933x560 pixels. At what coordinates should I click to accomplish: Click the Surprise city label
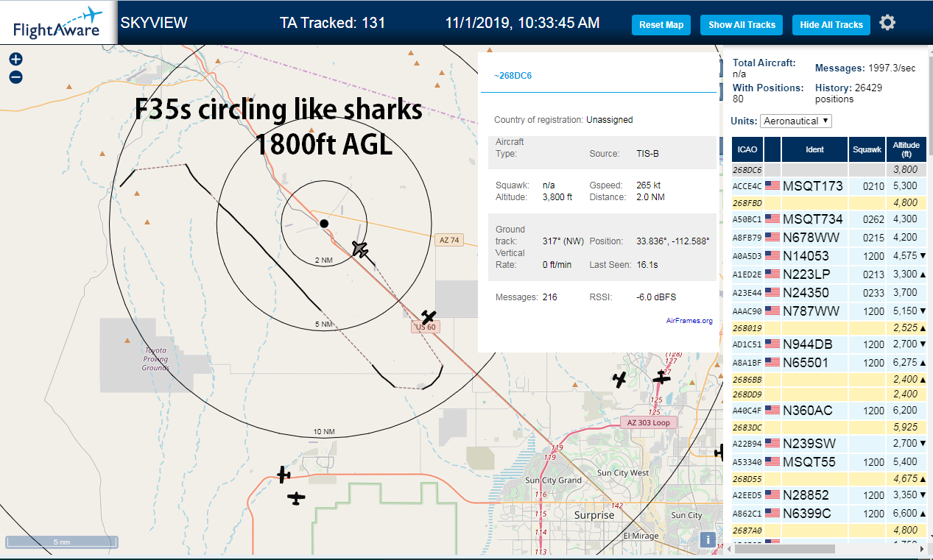pos(594,516)
